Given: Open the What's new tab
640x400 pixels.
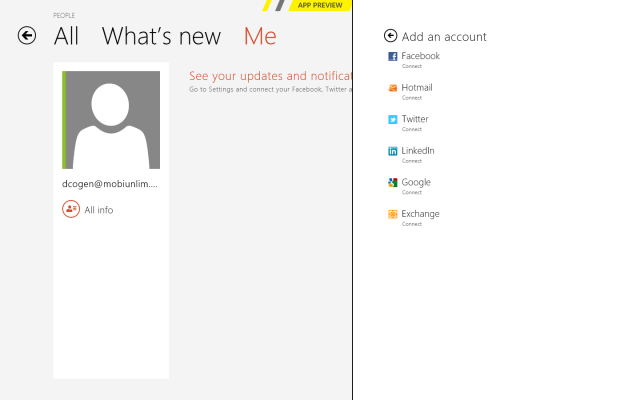Looking at the screenshot, I should click(161, 37).
